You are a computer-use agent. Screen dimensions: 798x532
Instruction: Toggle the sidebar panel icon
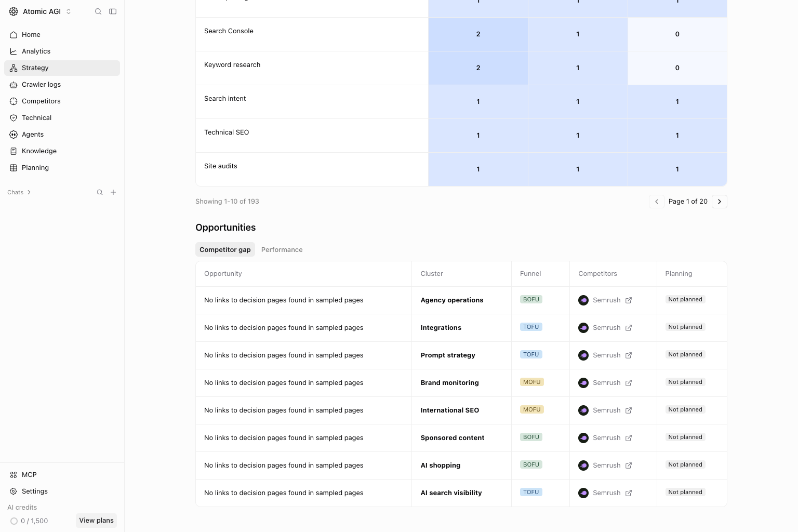(x=113, y=11)
